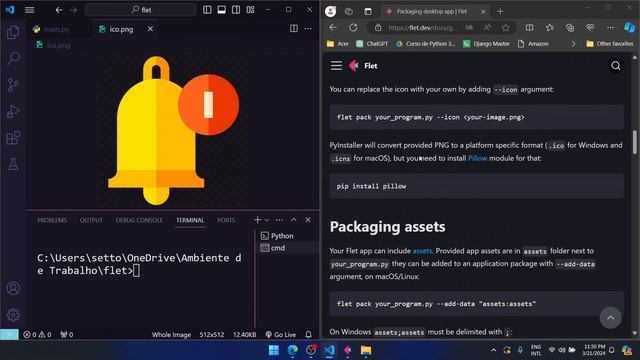Refresh the Flet docs page
The width and height of the screenshot is (640, 360).
pyautogui.click(x=353, y=27)
